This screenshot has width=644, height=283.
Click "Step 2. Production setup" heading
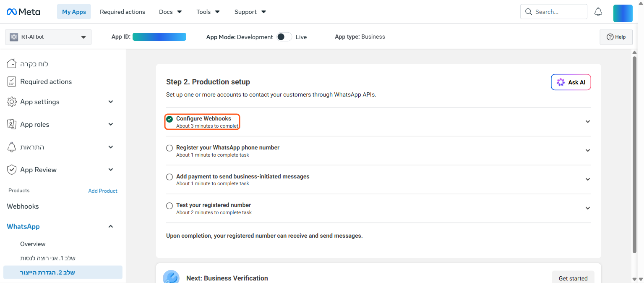(208, 82)
